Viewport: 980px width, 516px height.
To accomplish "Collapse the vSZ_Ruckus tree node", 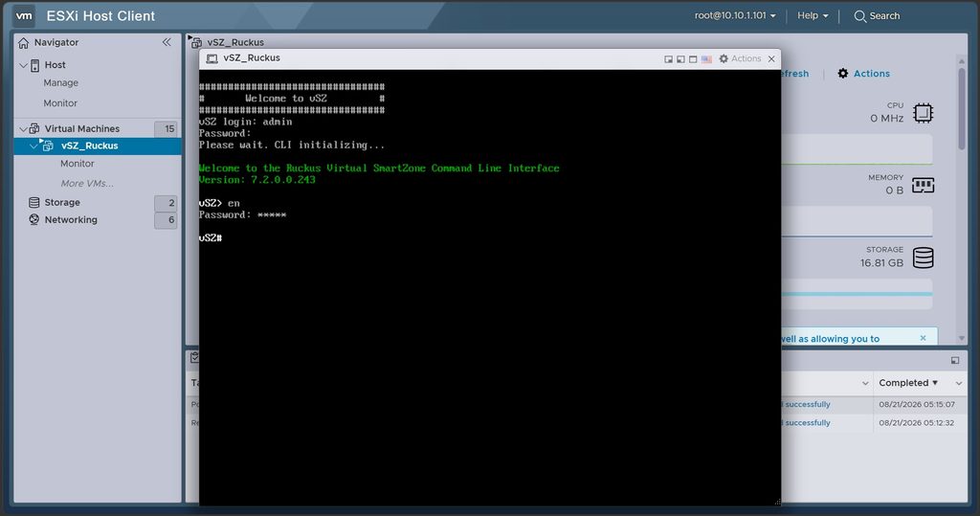I will [33, 146].
